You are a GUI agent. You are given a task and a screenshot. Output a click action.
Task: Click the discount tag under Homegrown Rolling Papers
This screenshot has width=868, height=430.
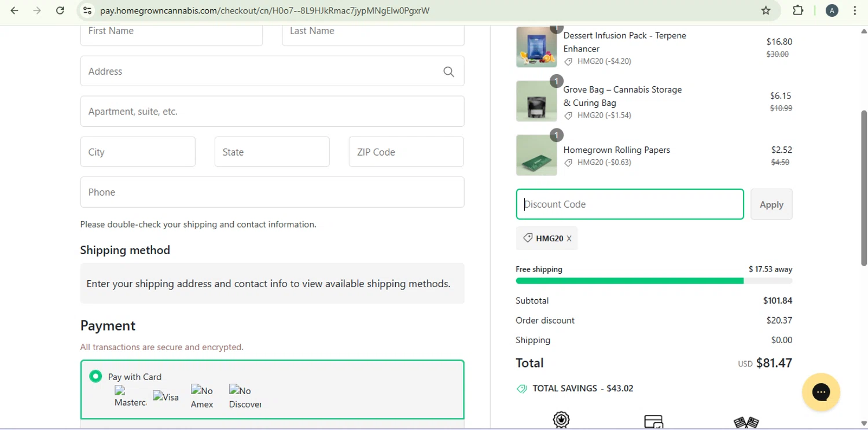click(x=568, y=163)
